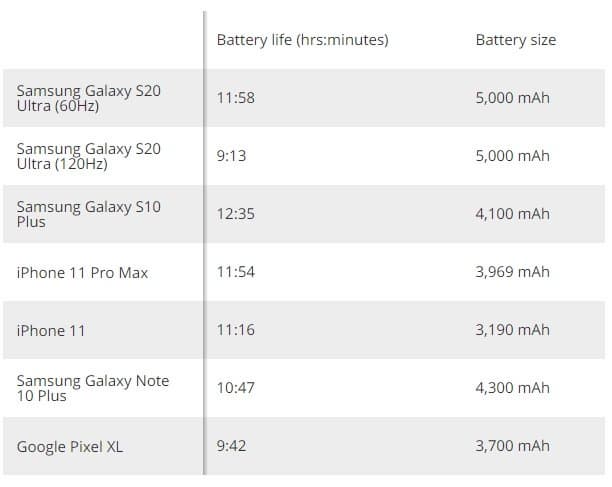The height and width of the screenshot is (487, 612).
Task: Click the Battery size column header
Action: click(x=515, y=40)
